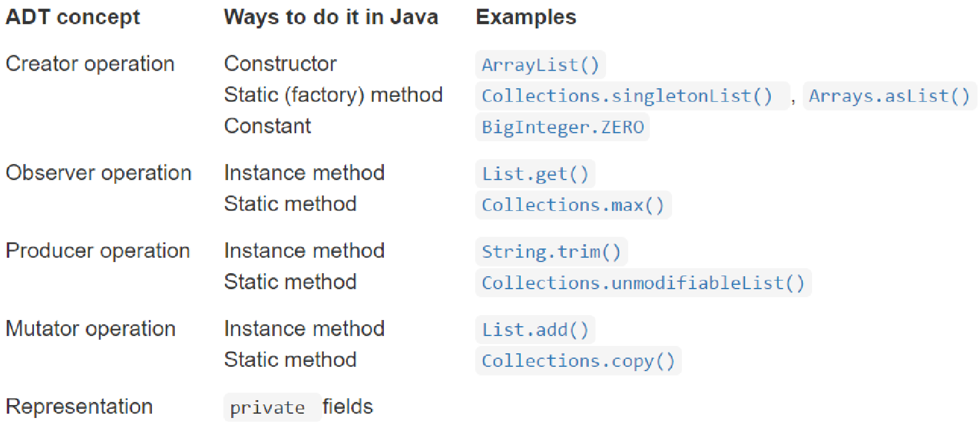Select the Collections.copy() code snippet
This screenshot has height=426, width=980.
[578, 361]
